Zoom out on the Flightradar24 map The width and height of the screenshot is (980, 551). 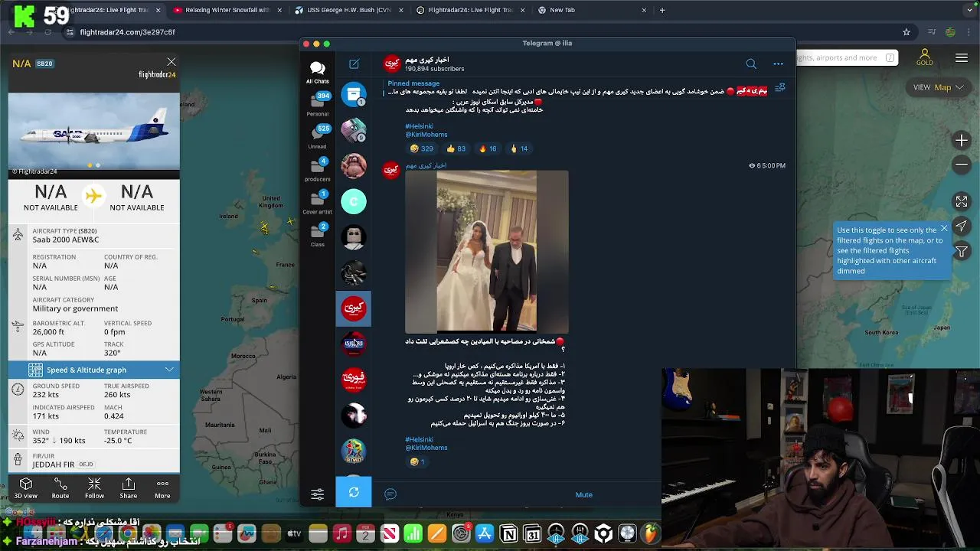(962, 165)
